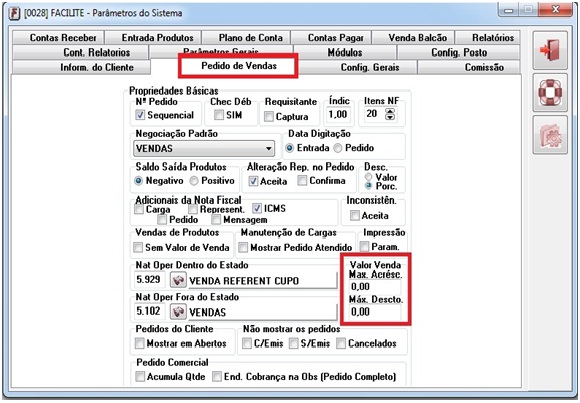Enable the Chec Déb SIM checkbox

point(219,115)
